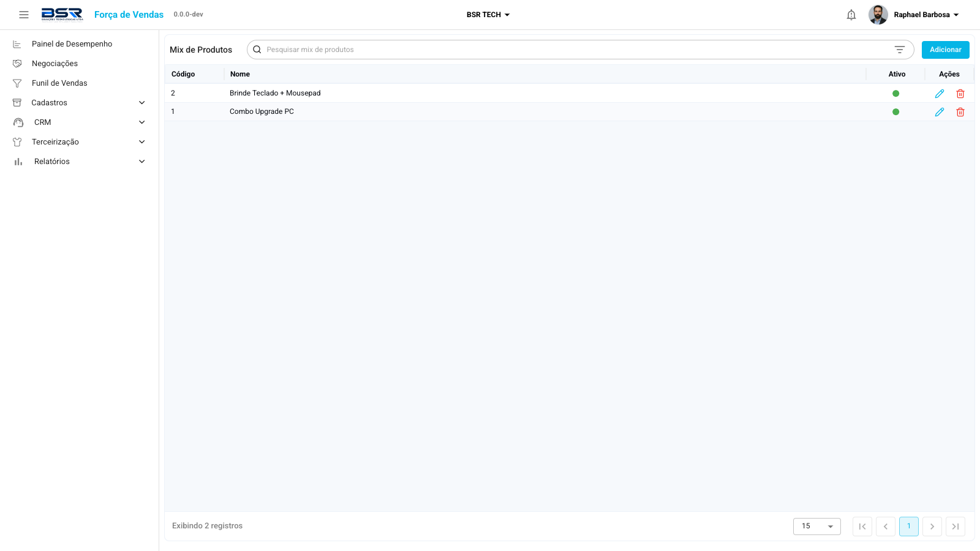Image resolution: width=980 pixels, height=551 pixels.
Task: Go to last page of results
Action: click(x=956, y=527)
